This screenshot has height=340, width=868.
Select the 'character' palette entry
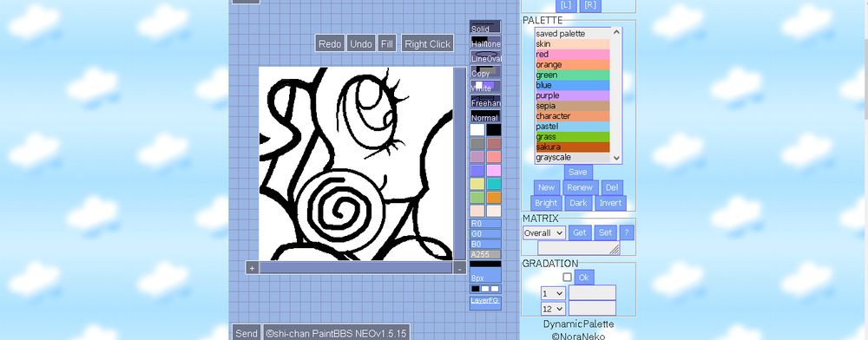573,116
